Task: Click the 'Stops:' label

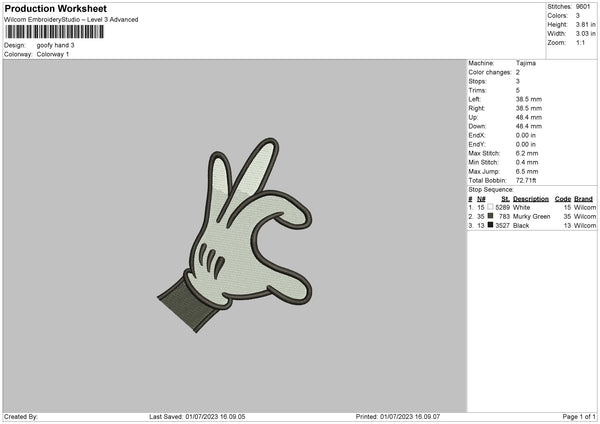Action: (x=478, y=81)
